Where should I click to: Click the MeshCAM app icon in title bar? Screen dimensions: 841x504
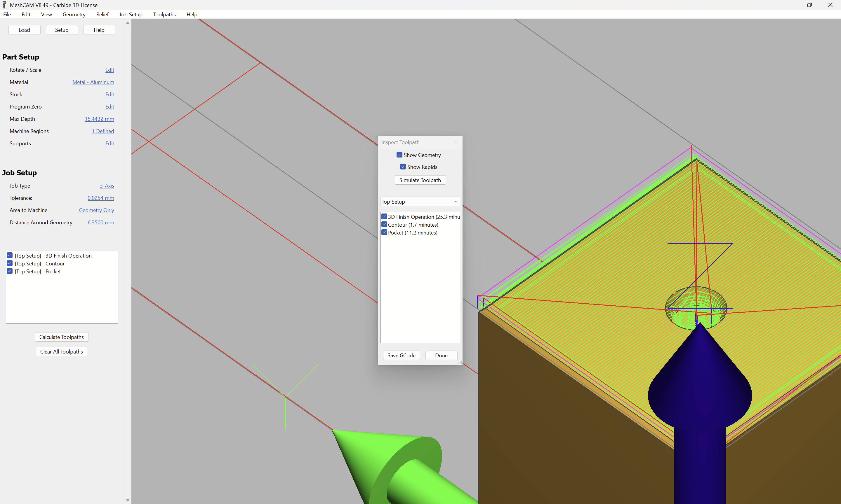coord(4,5)
